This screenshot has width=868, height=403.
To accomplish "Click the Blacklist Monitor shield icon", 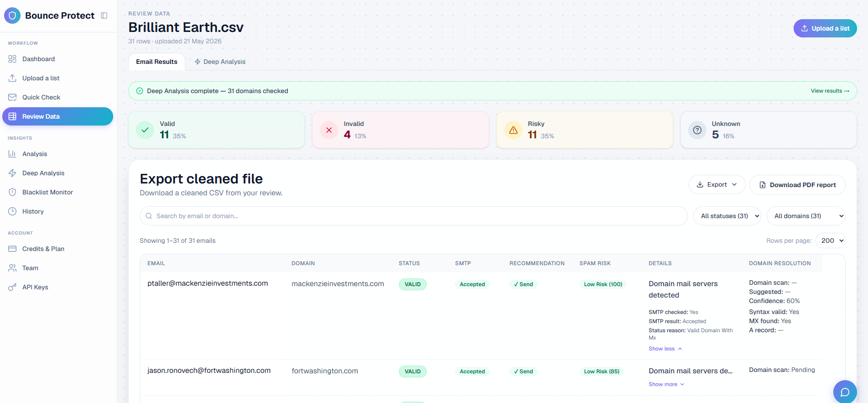I will coord(12,192).
